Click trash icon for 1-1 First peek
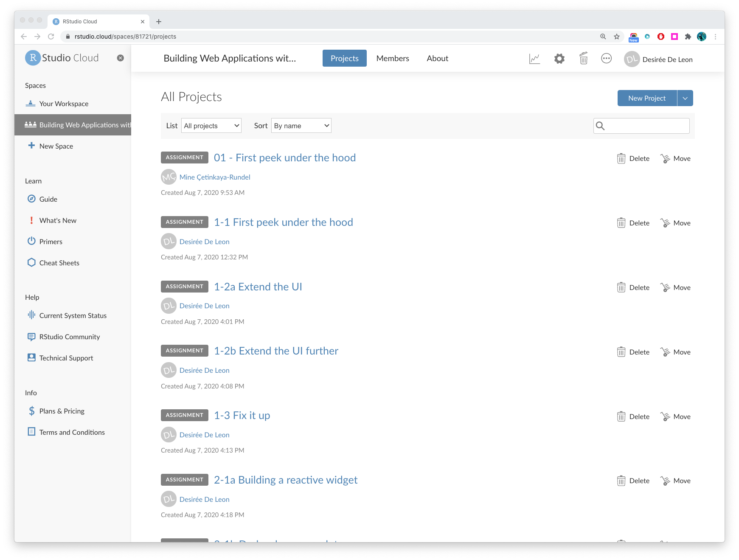This screenshot has height=560, width=739. coord(621,223)
